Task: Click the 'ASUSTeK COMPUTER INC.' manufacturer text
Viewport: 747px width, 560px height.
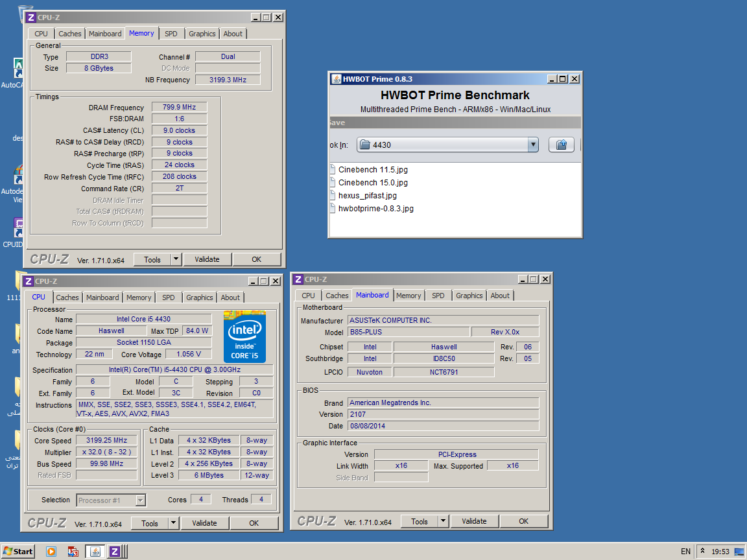Action: [x=390, y=320]
